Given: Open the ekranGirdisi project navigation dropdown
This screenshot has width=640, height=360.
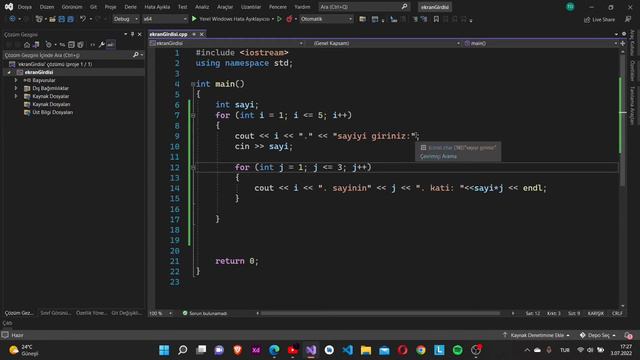Looking at the screenshot, I should coord(227,43).
